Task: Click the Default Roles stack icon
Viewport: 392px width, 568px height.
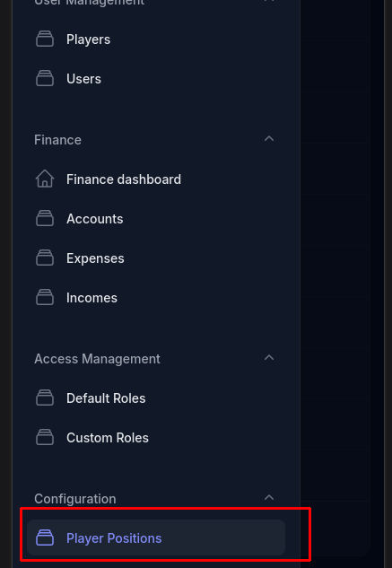Action: (45, 398)
